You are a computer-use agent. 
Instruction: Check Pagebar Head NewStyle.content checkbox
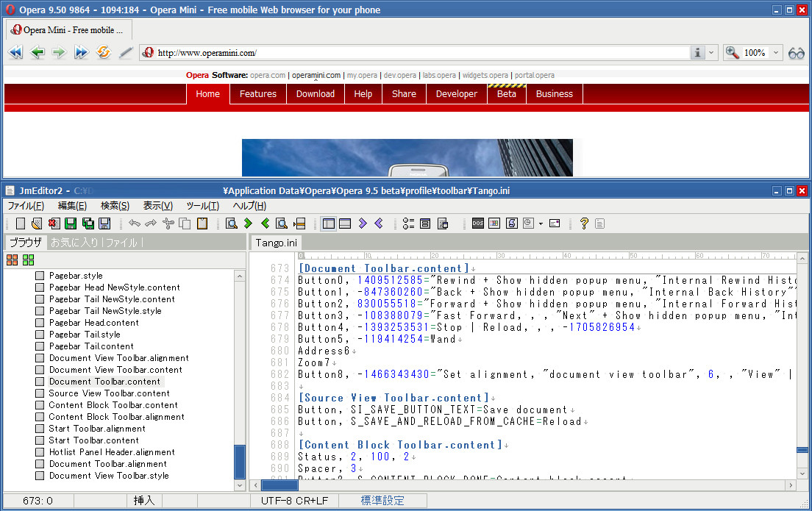(40, 287)
